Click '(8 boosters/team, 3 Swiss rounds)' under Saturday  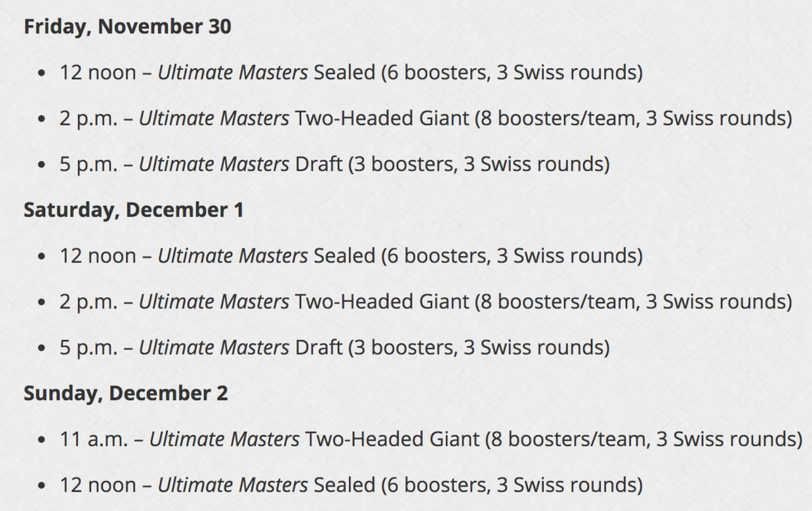pyautogui.click(x=634, y=302)
